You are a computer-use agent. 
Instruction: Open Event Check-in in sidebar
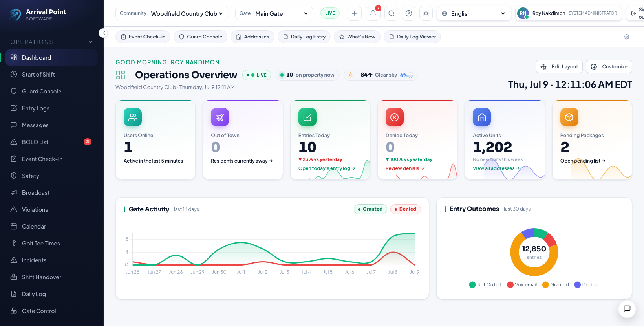coord(51,159)
